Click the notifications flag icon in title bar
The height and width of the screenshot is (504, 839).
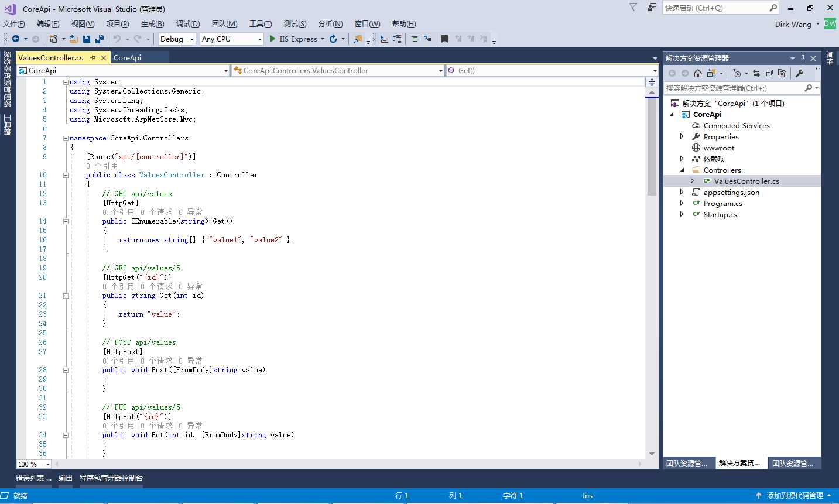click(x=633, y=7)
